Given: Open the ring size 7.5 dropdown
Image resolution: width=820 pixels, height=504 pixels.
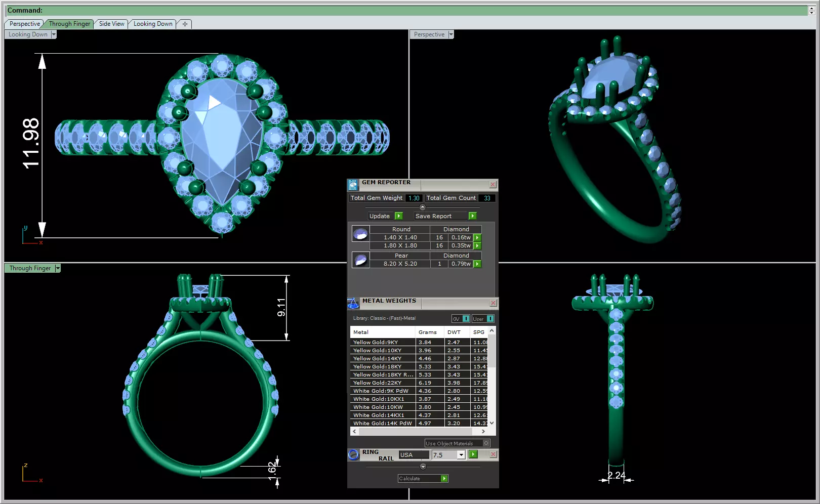Looking at the screenshot, I should pos(461,455).
